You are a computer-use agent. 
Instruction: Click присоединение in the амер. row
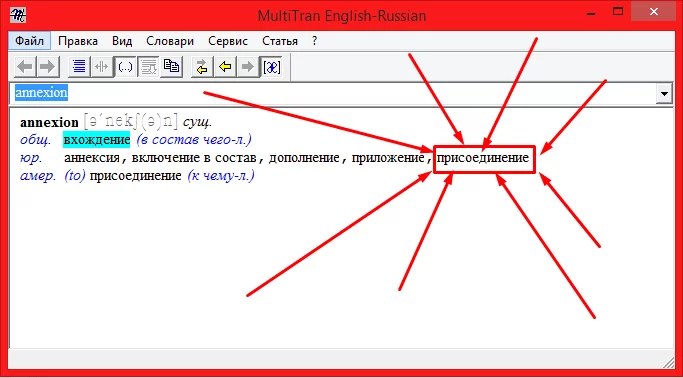click(135, 176)
